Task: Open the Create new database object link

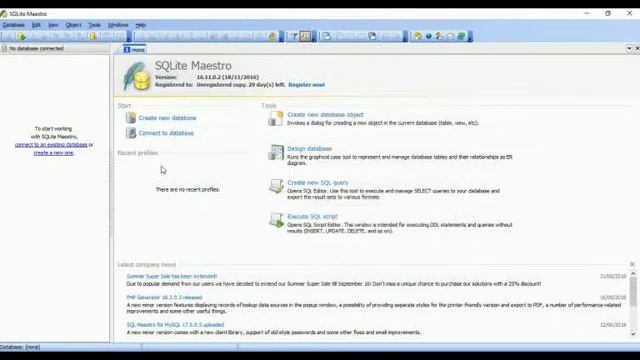Action: 325,115
